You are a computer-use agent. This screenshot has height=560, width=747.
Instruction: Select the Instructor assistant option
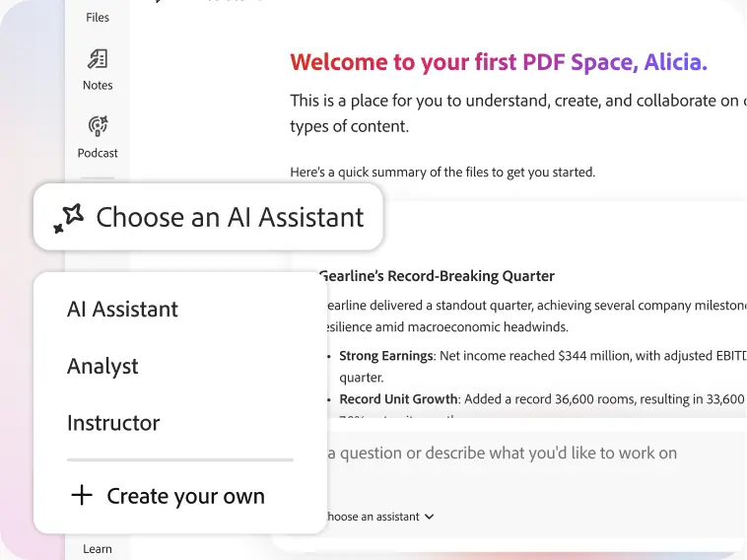click(x=113, y=424)
